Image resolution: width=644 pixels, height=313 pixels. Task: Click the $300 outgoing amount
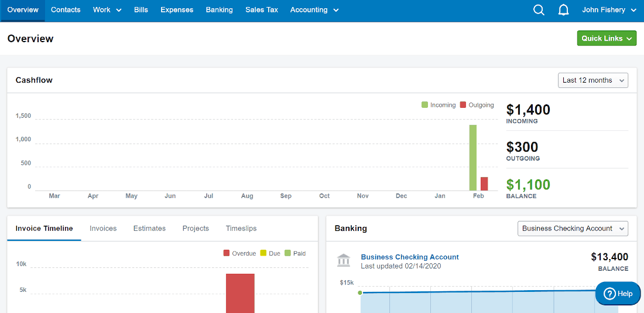(x=522, y=147)
